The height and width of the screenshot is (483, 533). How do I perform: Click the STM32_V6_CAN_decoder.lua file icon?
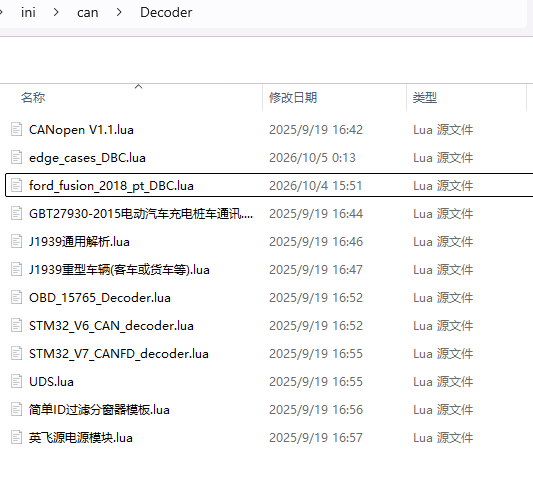(16, 326)
